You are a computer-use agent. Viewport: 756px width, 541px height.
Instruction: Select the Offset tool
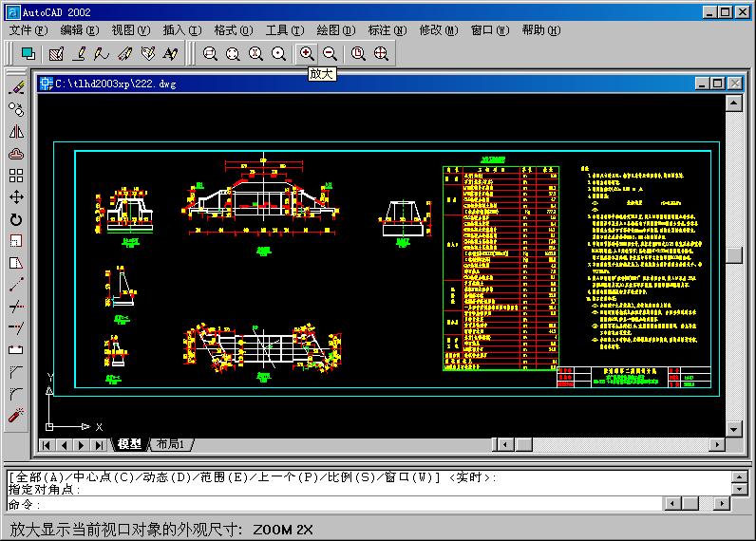click(x=16, y=154)
